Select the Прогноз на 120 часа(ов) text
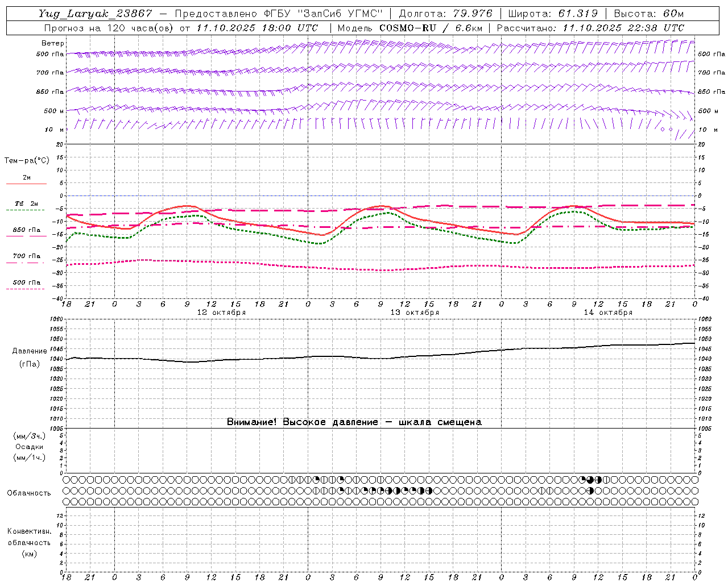The width and height of the screenshot is (728, 582). pyautogui.click(x=109, y=28)
